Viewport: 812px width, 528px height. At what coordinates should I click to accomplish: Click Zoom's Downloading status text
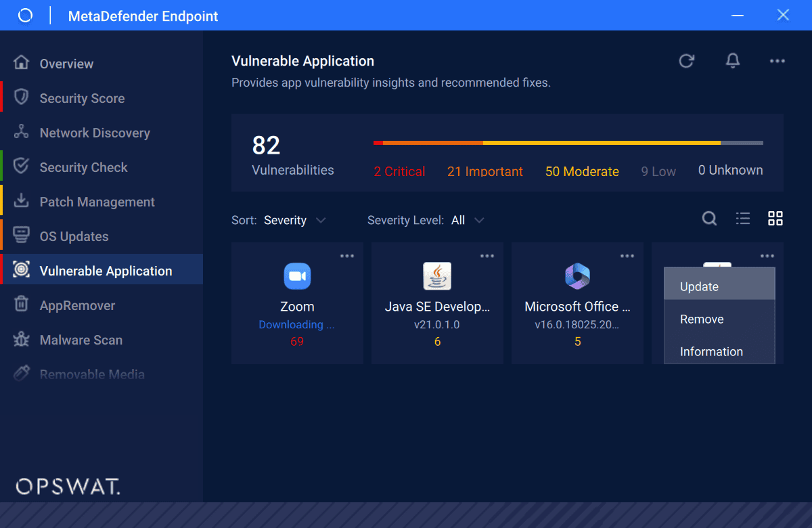click(x=297, y=324)
